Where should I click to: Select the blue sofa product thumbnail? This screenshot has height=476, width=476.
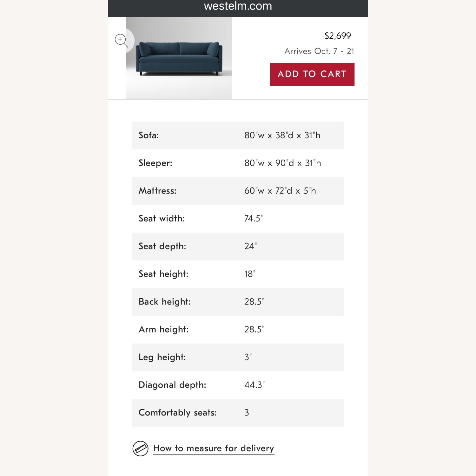pos(179,58)
